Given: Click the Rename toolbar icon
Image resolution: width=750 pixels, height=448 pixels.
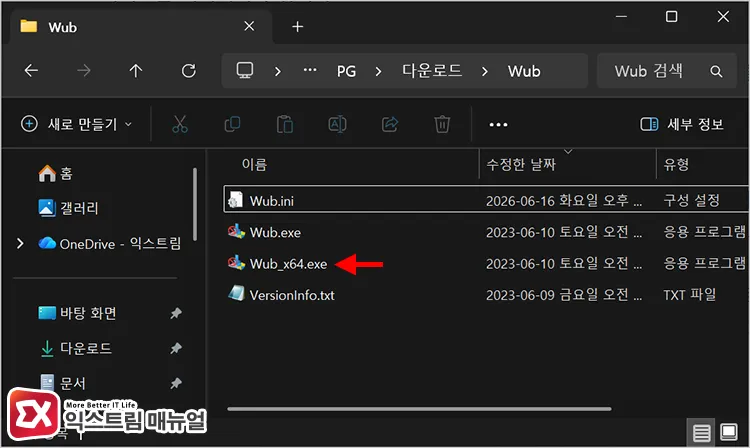Looking at the screenshot, I should [337, 124].
